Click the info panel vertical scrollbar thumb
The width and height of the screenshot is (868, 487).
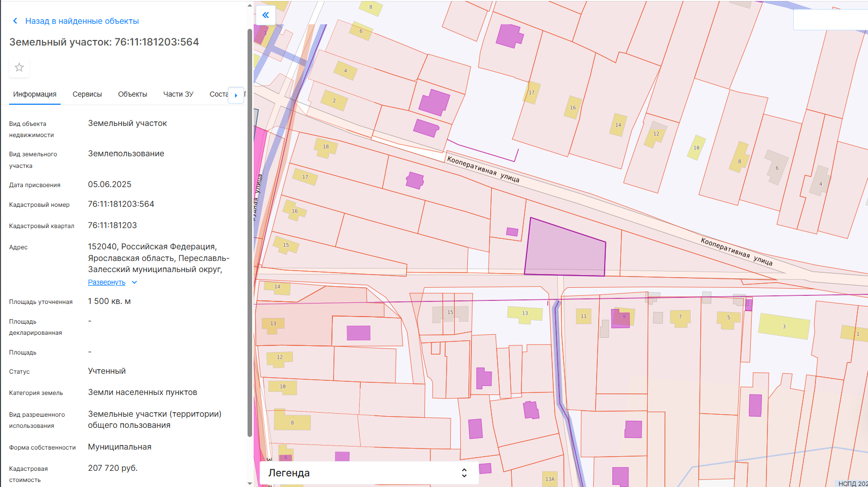[x=250, y=233]
